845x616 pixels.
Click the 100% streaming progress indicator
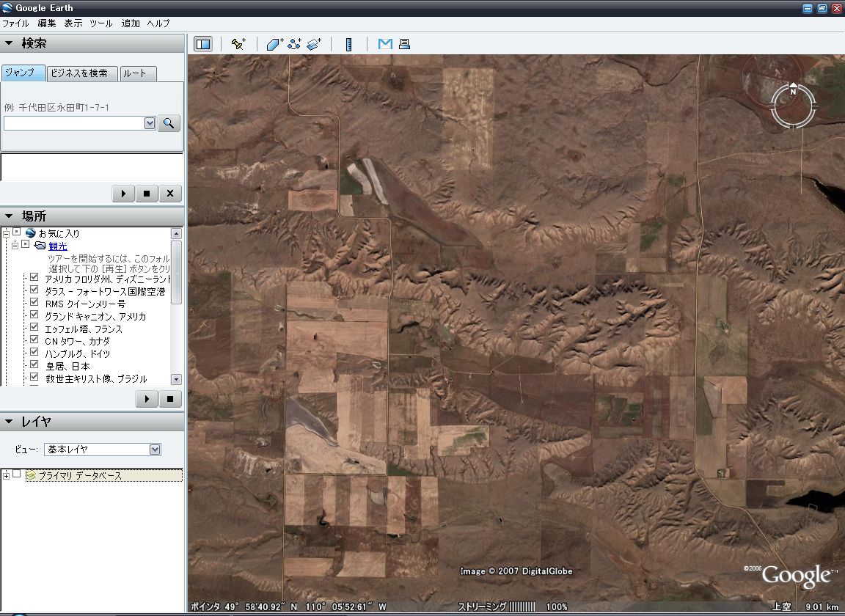(557, 606)
